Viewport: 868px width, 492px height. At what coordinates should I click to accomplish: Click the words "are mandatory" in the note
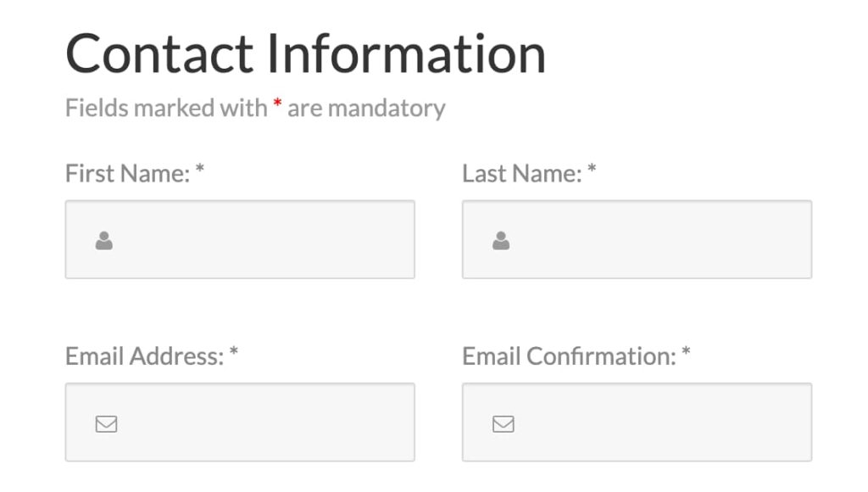tap(366, 109)
